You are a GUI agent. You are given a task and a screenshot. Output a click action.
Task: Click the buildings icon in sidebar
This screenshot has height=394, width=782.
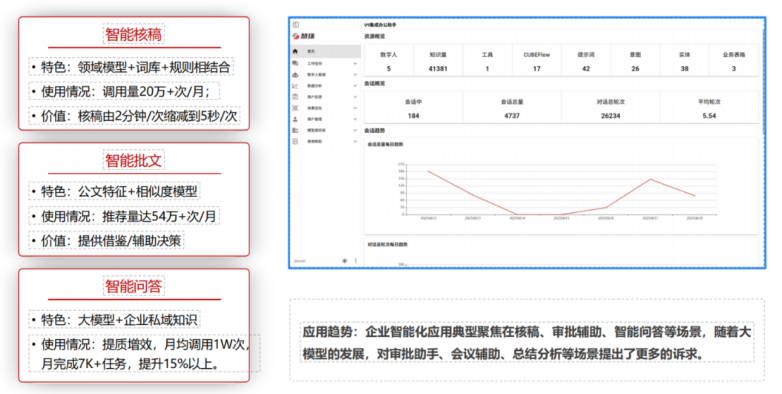[295, 130]
